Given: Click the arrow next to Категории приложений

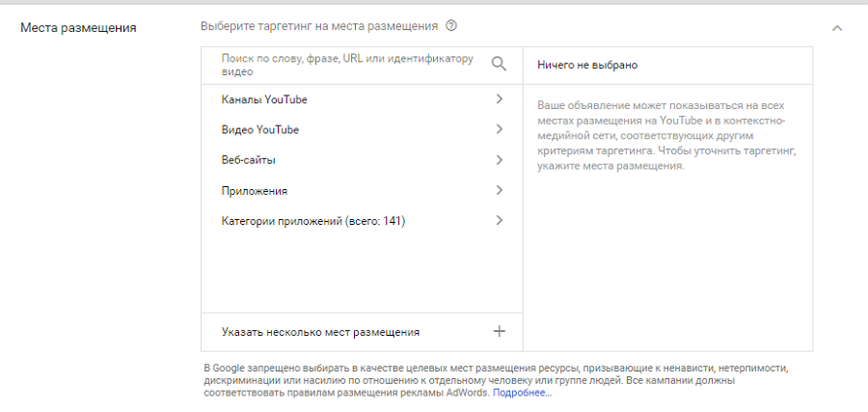Looking at the screenshot, I should pyautogui.click(x=499, y=221).
